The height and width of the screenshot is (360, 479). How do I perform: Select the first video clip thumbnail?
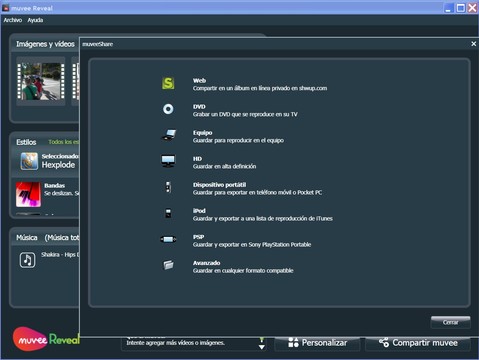(x=41, y=81)
